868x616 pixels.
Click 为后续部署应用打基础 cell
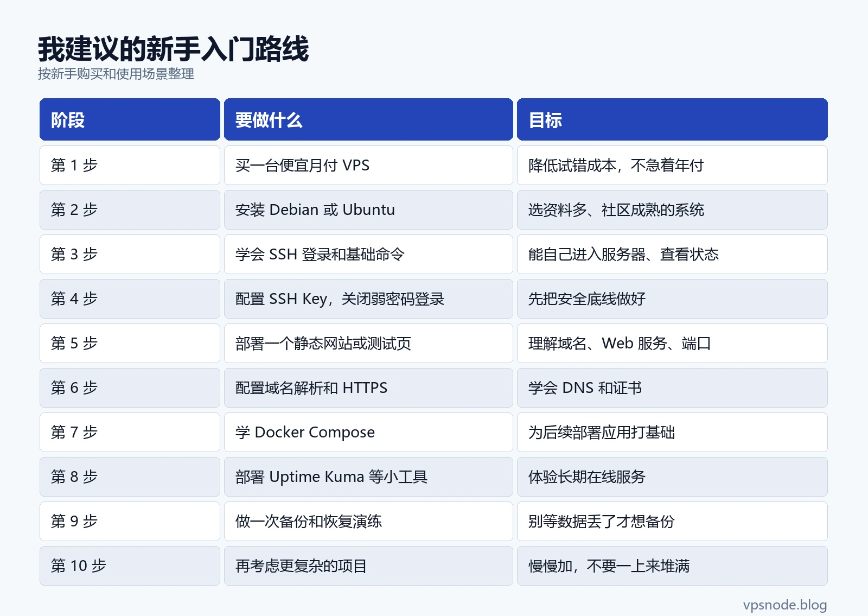click(672, 432)
